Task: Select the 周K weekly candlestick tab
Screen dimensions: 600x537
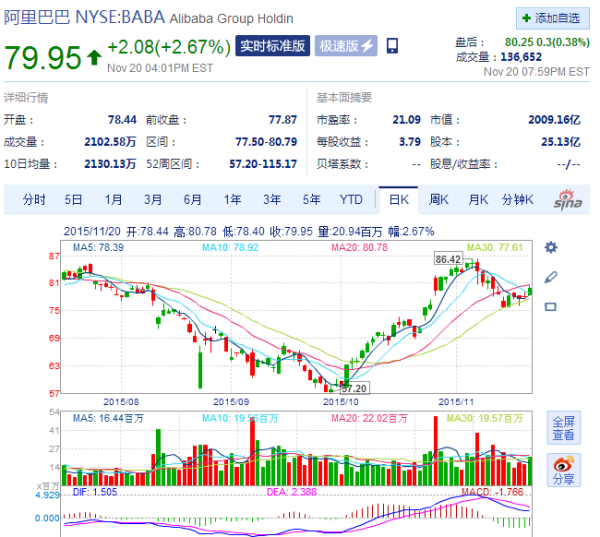Action: (439, 199)
